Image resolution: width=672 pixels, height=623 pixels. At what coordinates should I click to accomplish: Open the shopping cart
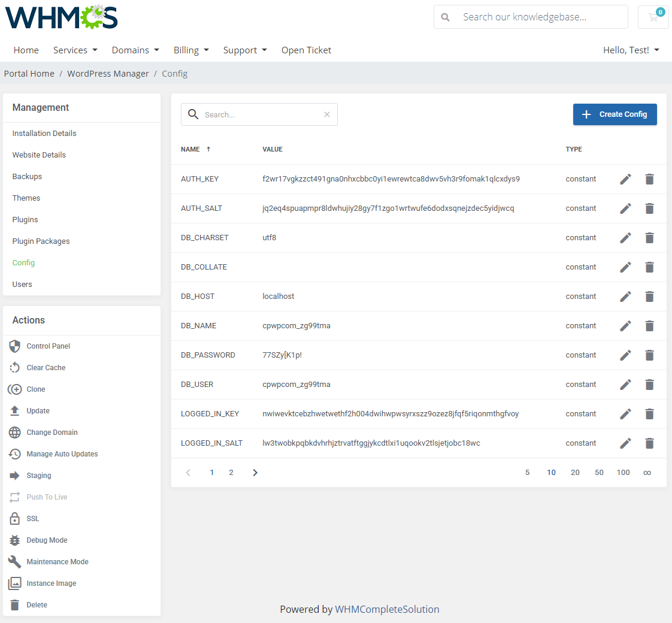653,17
